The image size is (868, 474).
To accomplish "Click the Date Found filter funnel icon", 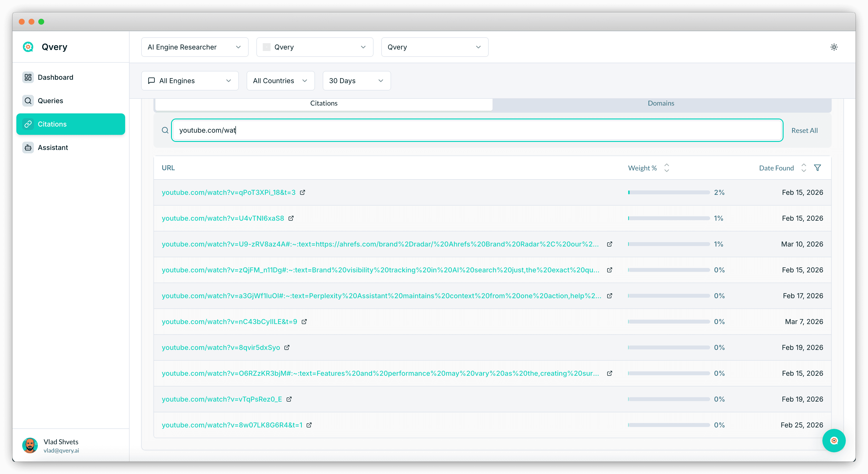I will (x=817, y=168).
